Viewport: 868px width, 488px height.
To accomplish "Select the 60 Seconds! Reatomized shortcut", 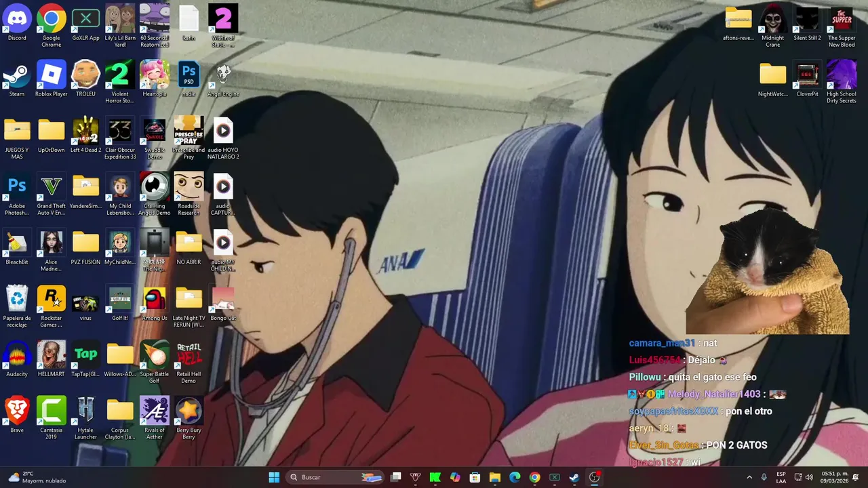I will point(155,26).
